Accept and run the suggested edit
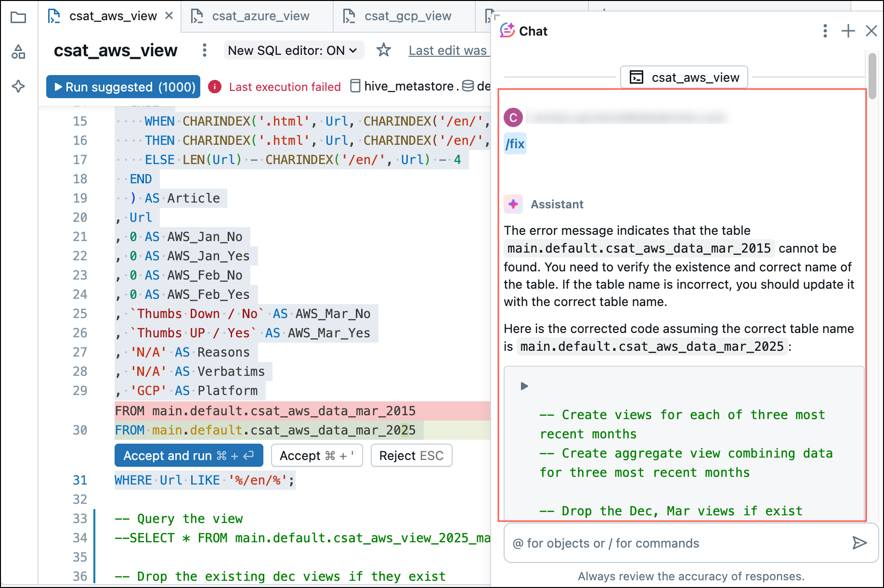This screenshot has width=884, height=588. tap(188, 455)
